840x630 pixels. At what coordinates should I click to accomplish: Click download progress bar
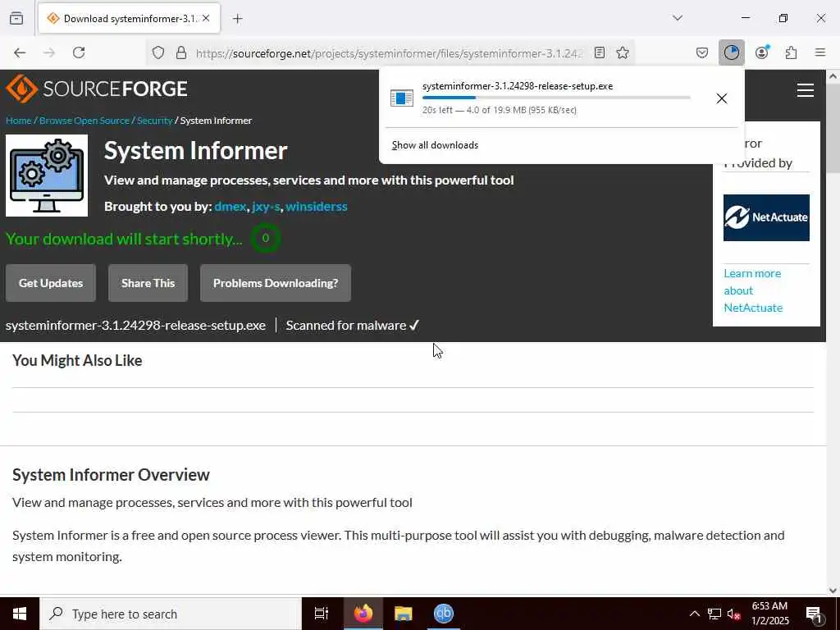click(556, 98)
